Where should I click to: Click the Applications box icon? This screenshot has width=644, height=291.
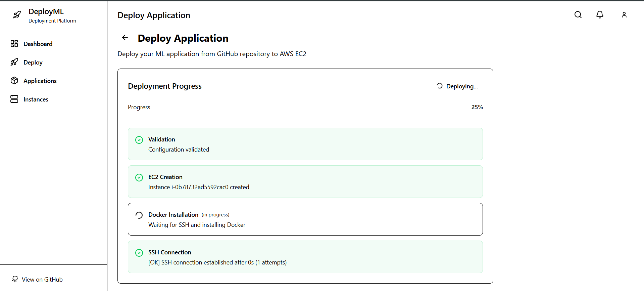[x=14, y=81]
